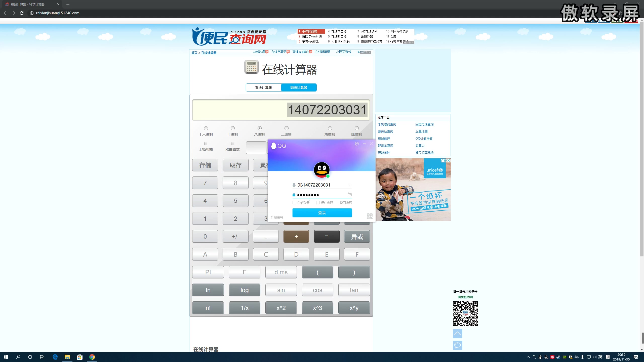The width and height of the screenshot is (644, 362).
Task: Select the 弧度制 radio button
Action: (x=357, y=128)
